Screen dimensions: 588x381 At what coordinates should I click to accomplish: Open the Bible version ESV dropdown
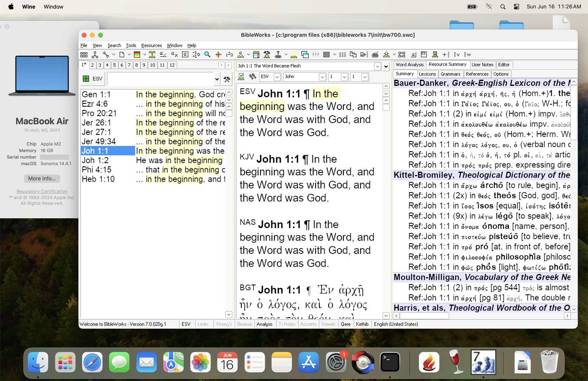tap(277, 77)
